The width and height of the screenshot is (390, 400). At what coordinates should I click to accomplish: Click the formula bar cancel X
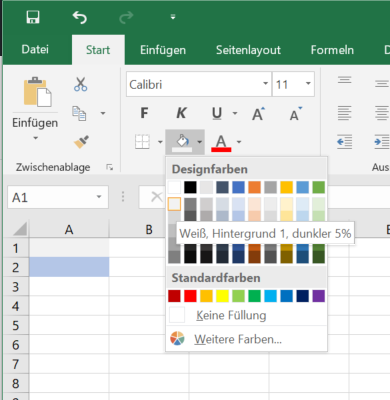pos(156,197)
